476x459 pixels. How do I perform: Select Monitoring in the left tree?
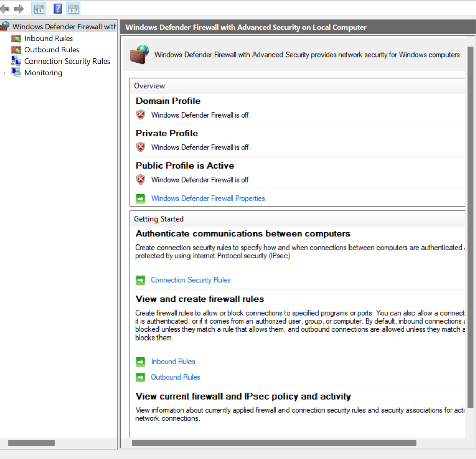click(x=43, y=73)
